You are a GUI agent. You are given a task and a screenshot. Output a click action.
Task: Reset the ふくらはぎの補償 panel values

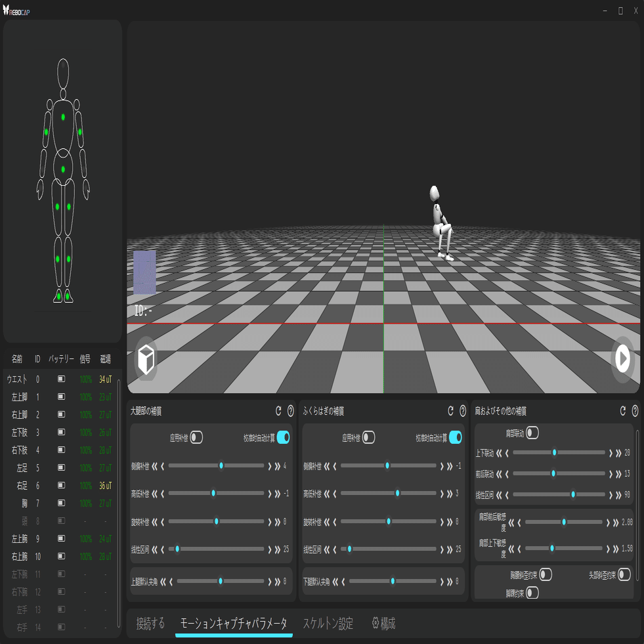coord(450,411)
